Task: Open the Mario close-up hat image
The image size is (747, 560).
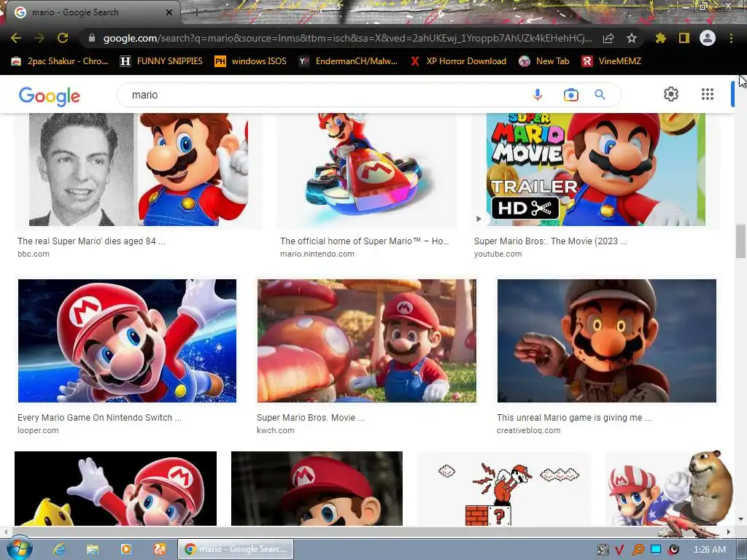Action: point(317,489)
